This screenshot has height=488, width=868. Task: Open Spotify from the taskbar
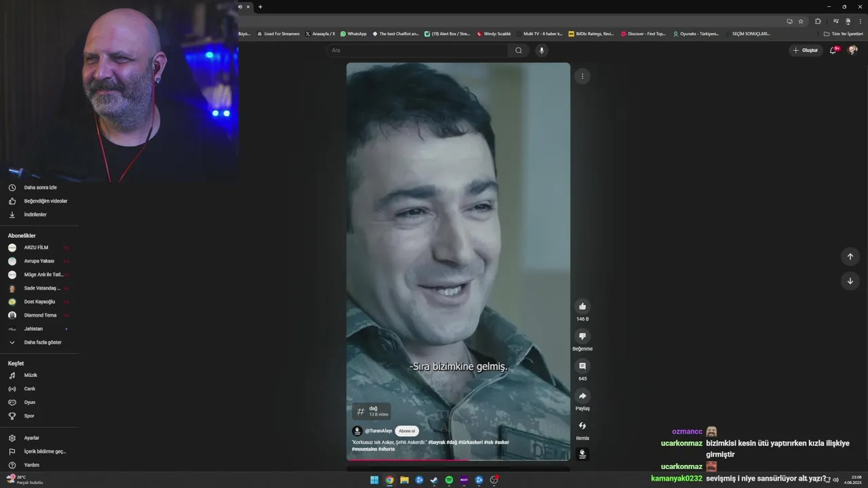(x=449, y=480)
